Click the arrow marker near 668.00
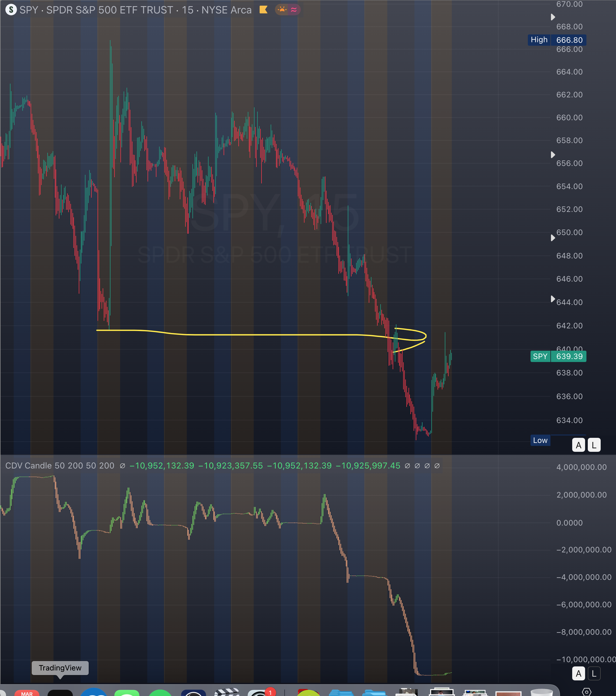Image resolution: width=616 pixels, height=696 pixels. pyautogui.click(x=553, y=17)
